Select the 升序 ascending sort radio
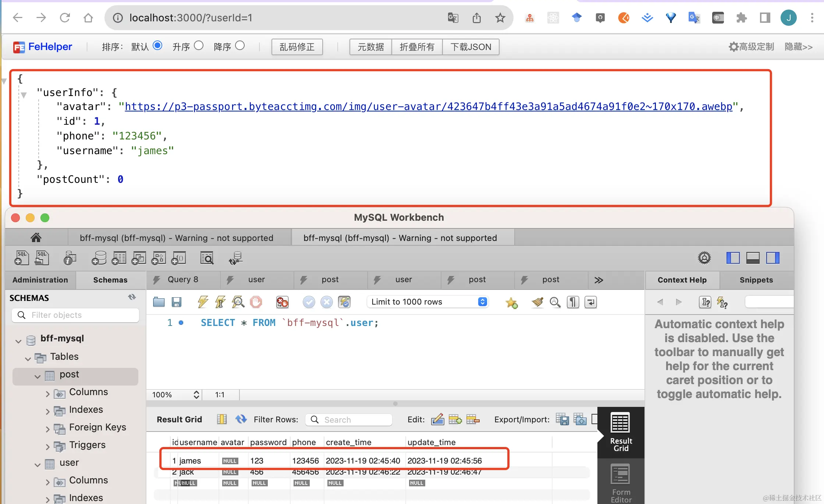Viewport: 824px width, 504px height. 199,46
